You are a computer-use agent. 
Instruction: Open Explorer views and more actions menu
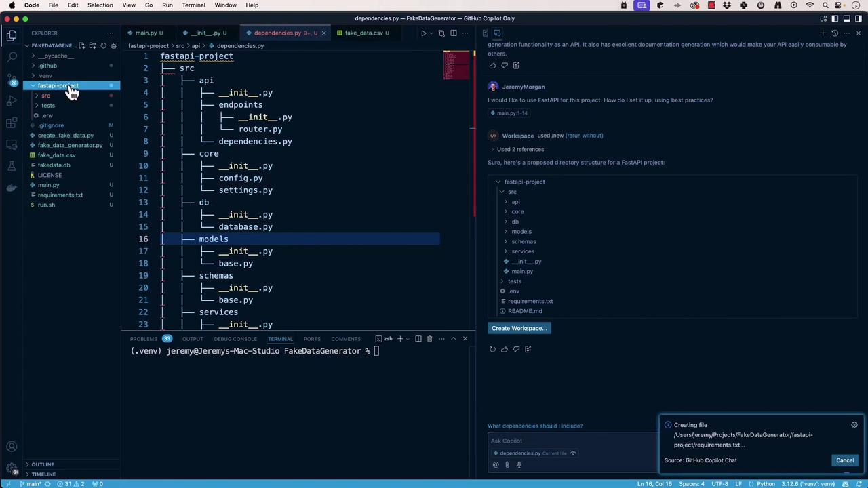coord(110,33)
